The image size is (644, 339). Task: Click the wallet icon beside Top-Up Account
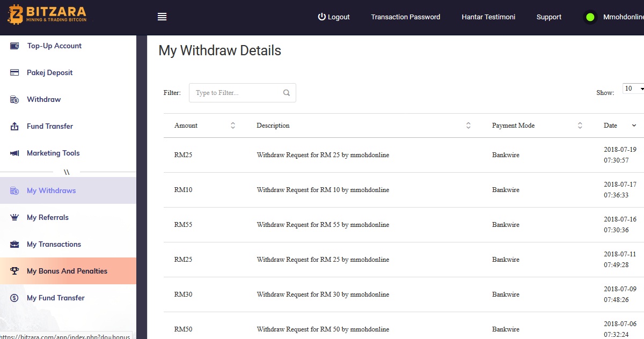click(15, 46)
